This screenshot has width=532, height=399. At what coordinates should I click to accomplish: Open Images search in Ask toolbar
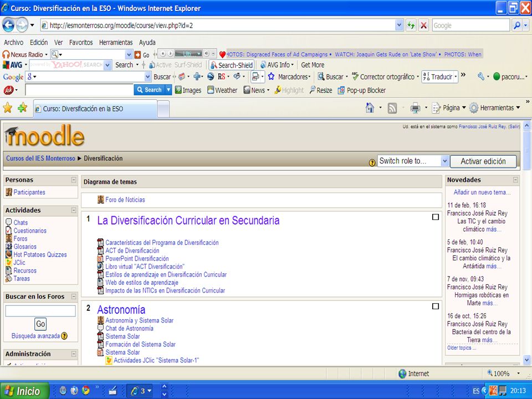tap(188, 90)
